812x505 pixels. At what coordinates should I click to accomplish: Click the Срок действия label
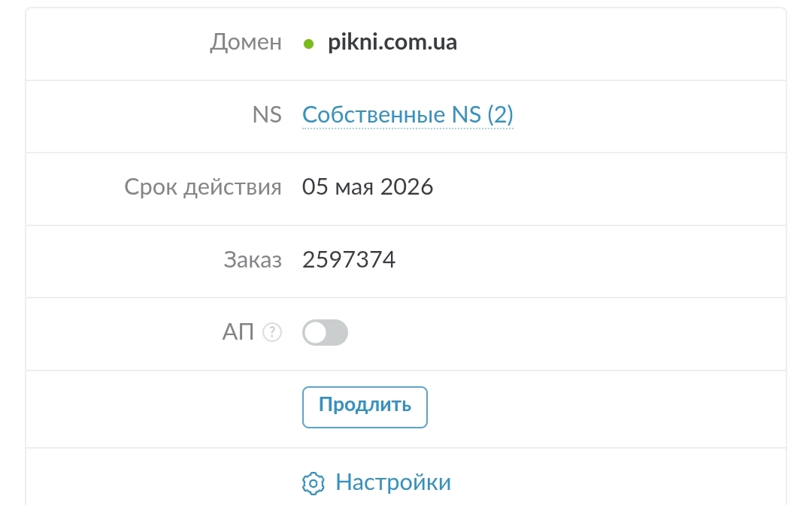(x=203, y=187)
